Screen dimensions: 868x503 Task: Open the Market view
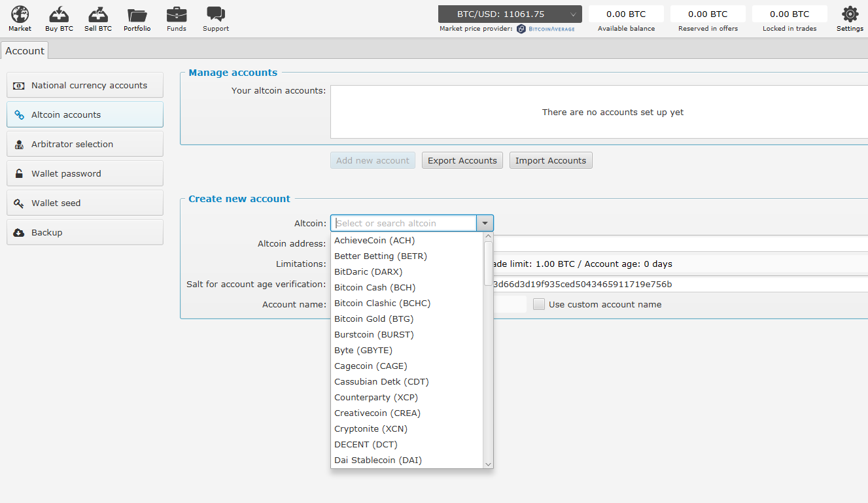(x=20, y=18)
